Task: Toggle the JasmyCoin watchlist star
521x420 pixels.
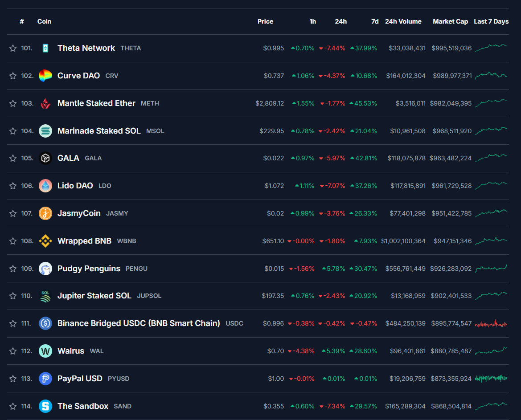Action: coord(13,213)
